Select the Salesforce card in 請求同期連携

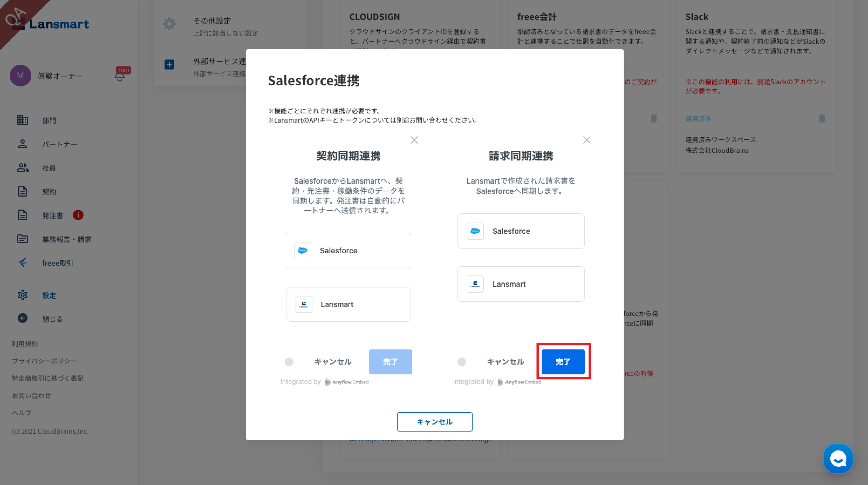(521, 231)
